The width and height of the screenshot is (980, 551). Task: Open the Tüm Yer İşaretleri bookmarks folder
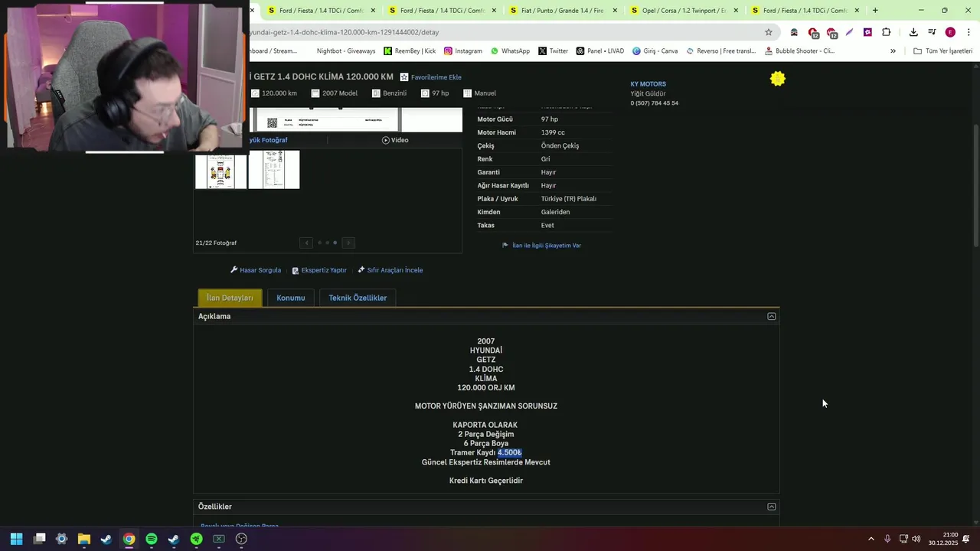click(942, 51)
